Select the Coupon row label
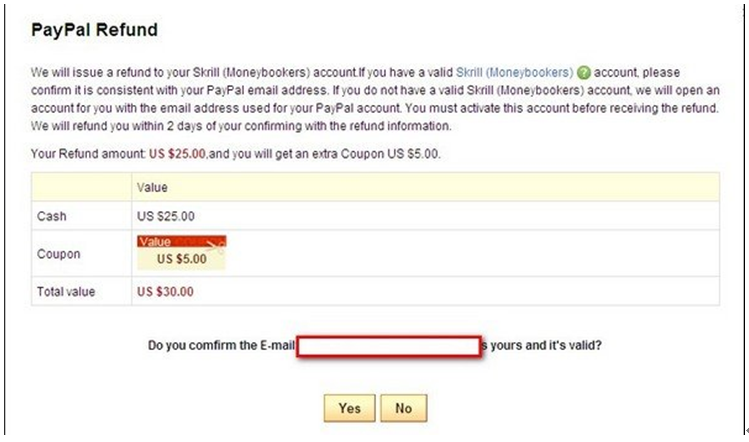Viewport: 749px width, 442px height. coord(58,254)
